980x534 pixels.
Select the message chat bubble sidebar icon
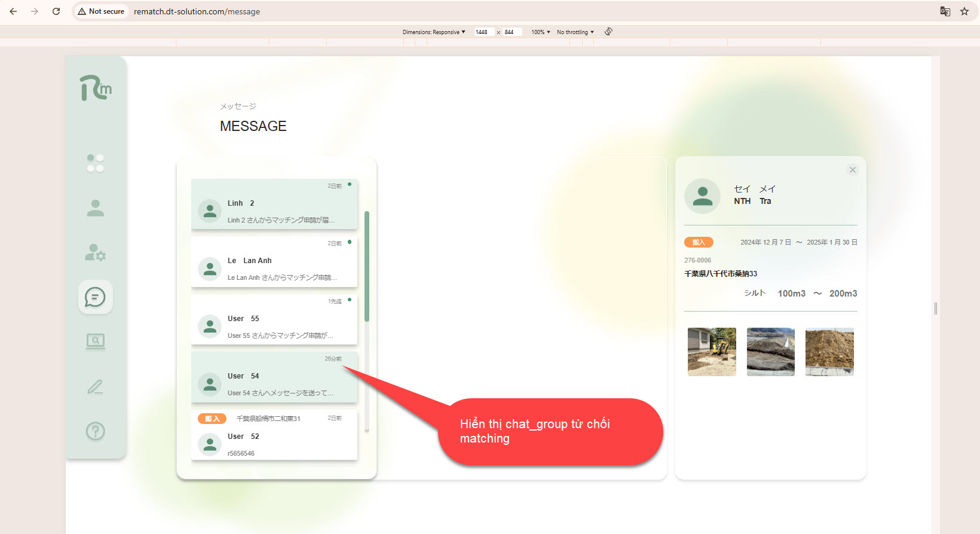pos(95,297)
